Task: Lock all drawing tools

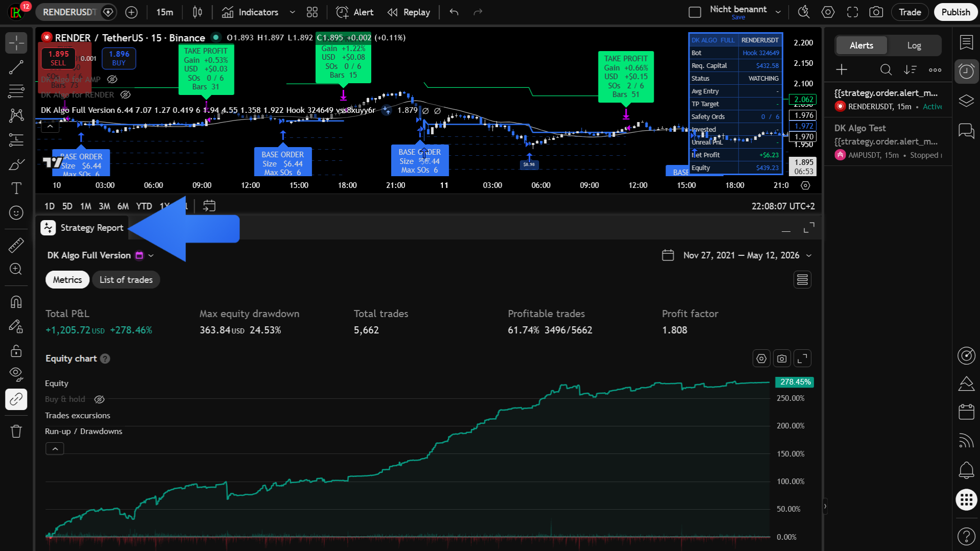Action: coord(16,350)
